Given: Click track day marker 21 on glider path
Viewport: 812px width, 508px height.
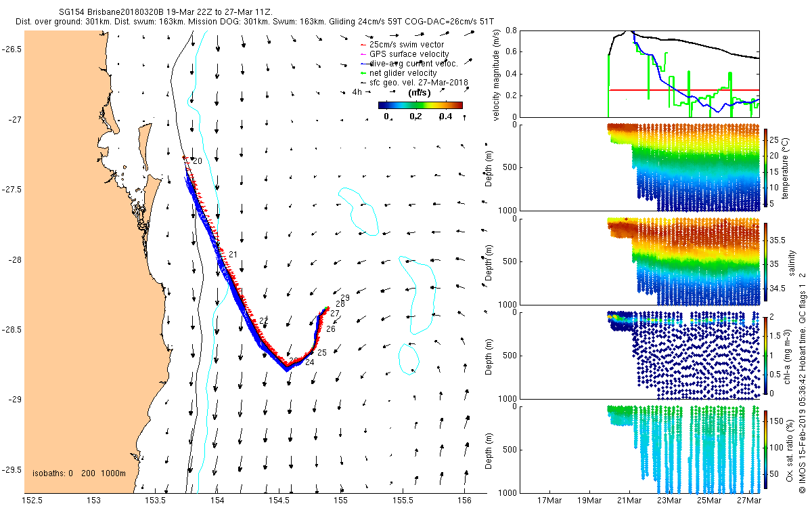Looking at the screenshot, I should (x=233, y=255).
